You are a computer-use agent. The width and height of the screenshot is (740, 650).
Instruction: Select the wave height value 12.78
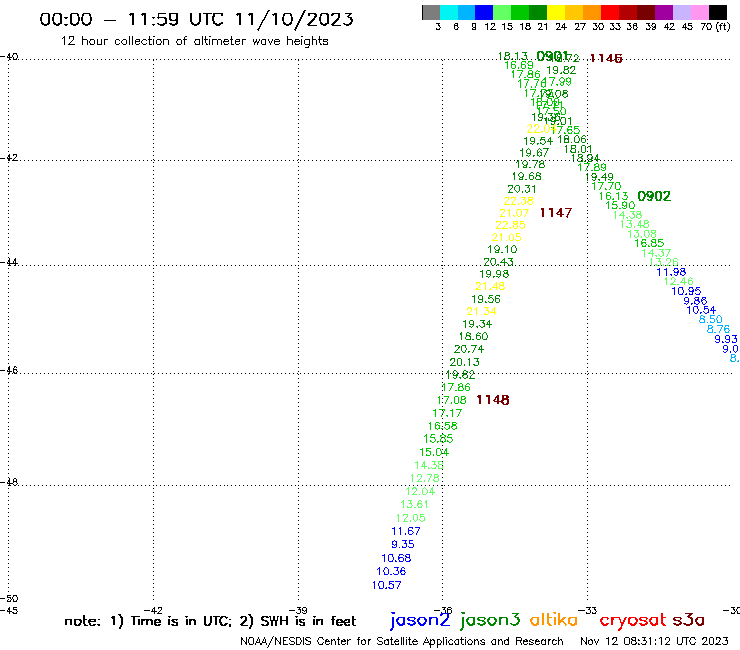point(425,478)
